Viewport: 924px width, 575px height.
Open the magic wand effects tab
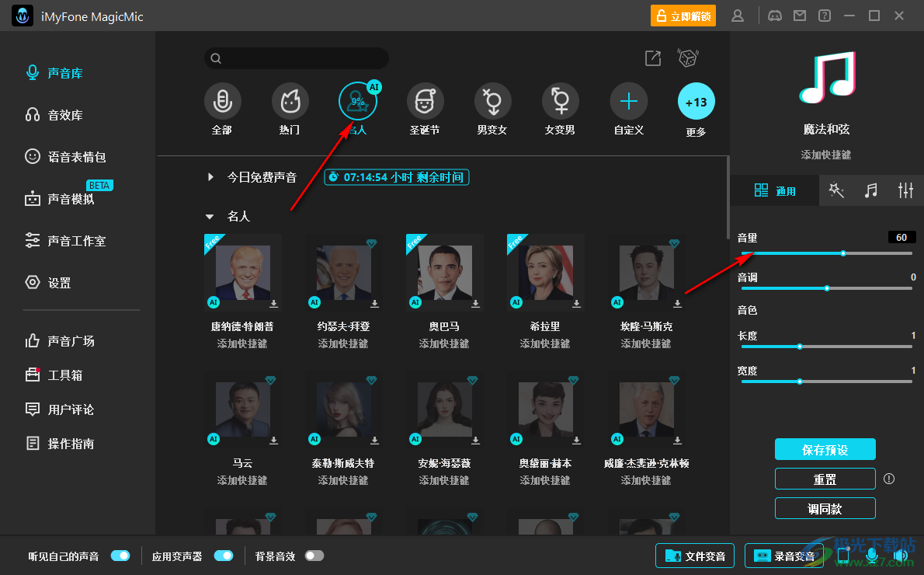tap(836, 190)
